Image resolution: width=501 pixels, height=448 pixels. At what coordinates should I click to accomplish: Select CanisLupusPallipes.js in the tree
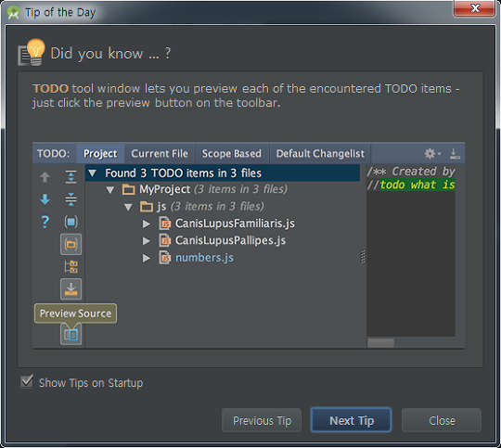tap(230, 240)
